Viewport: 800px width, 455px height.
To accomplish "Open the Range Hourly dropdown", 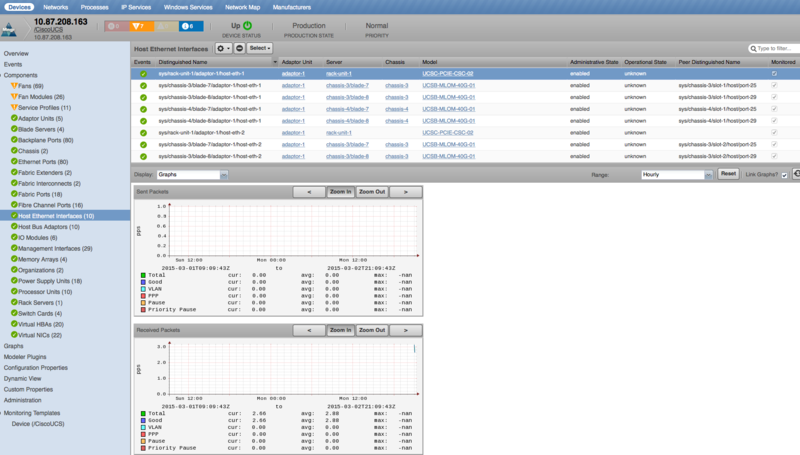I will pyautogui.click(x=708, y=174).
